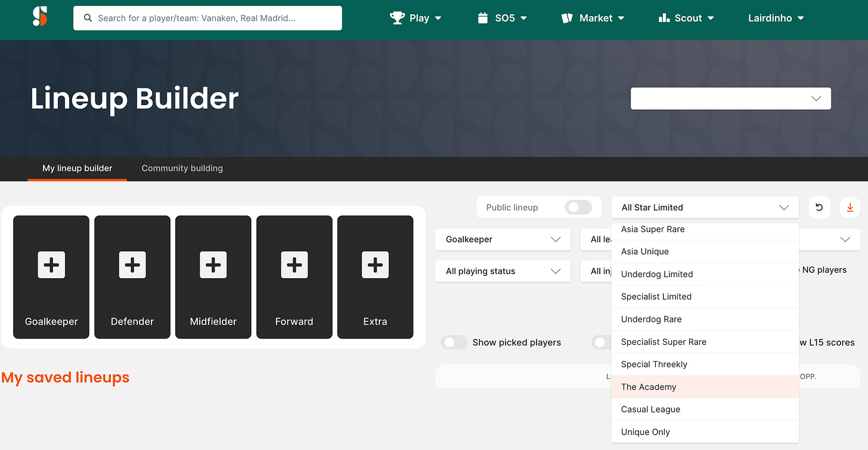Select Underdog Rare option

coord(705,319)
